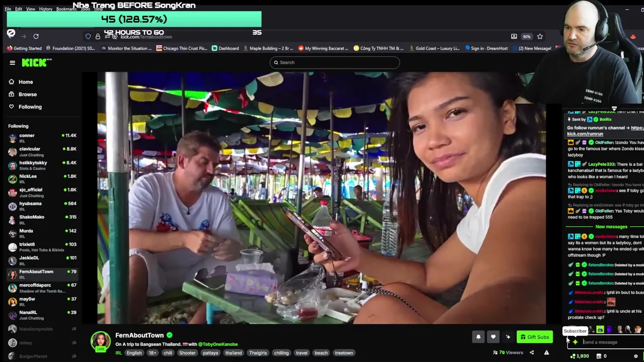This screenshot has width=644, height=362.
Task: Jump to New messages in chat
Action: [x=611, y=227]
